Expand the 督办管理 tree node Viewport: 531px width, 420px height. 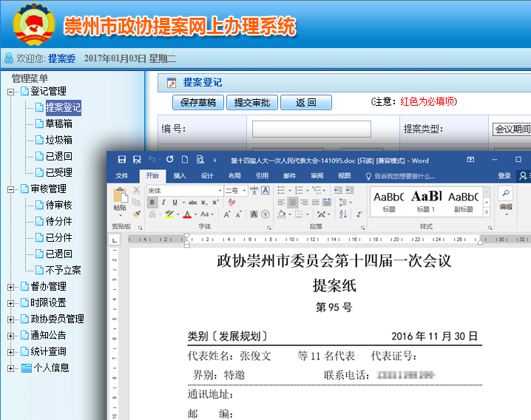[x=11, y=287]
